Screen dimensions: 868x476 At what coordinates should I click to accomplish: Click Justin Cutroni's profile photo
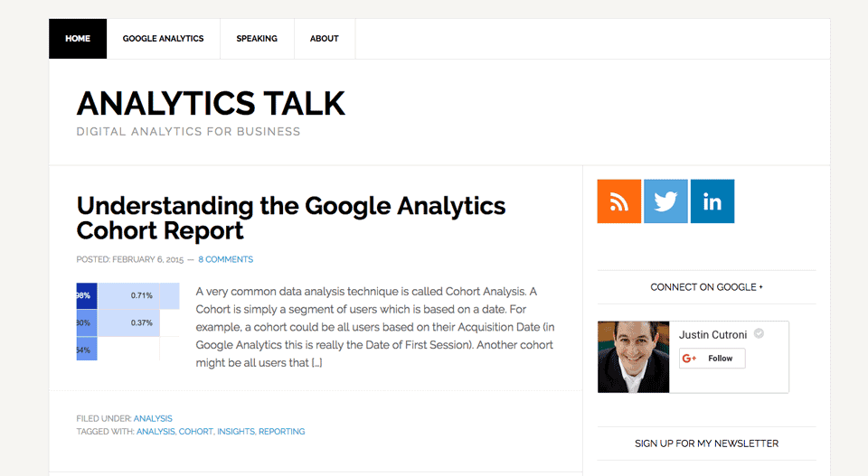pos(634,357)
